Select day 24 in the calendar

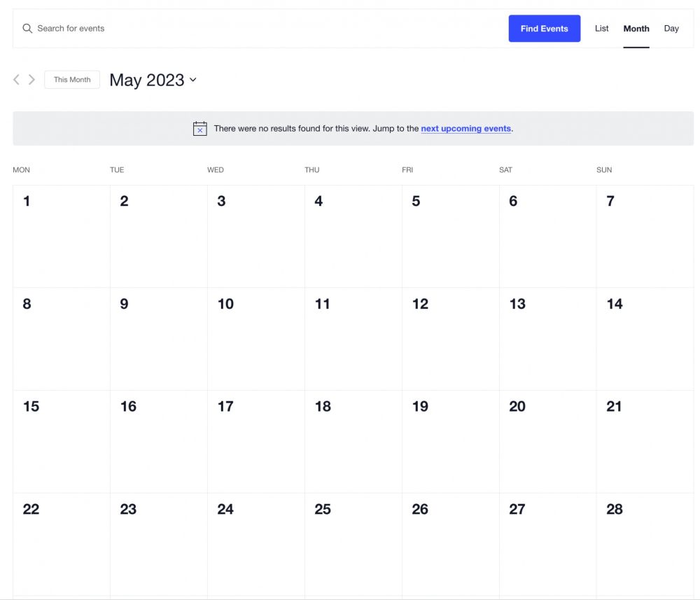(x=225, y=510)
